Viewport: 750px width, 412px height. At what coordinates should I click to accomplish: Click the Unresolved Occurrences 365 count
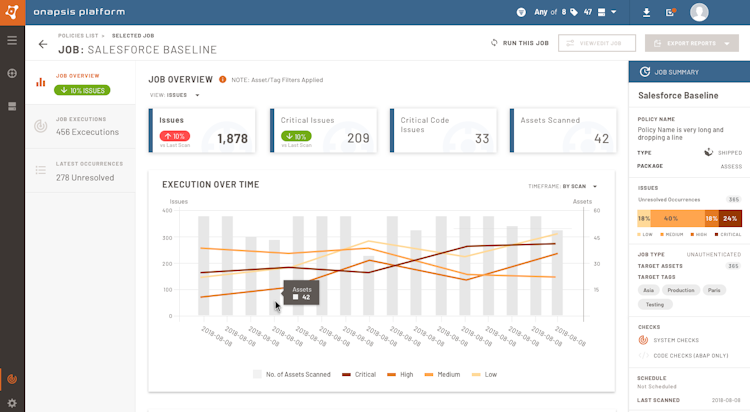pos(734,200)
